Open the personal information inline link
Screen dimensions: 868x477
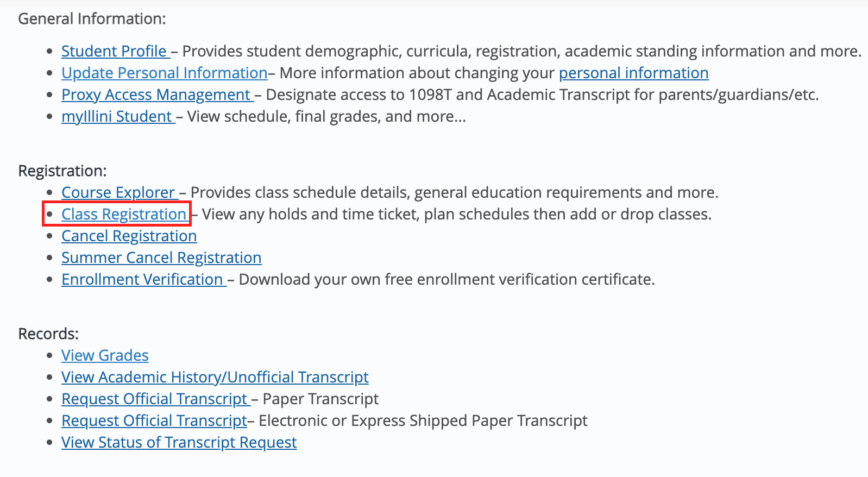(634, 73)
